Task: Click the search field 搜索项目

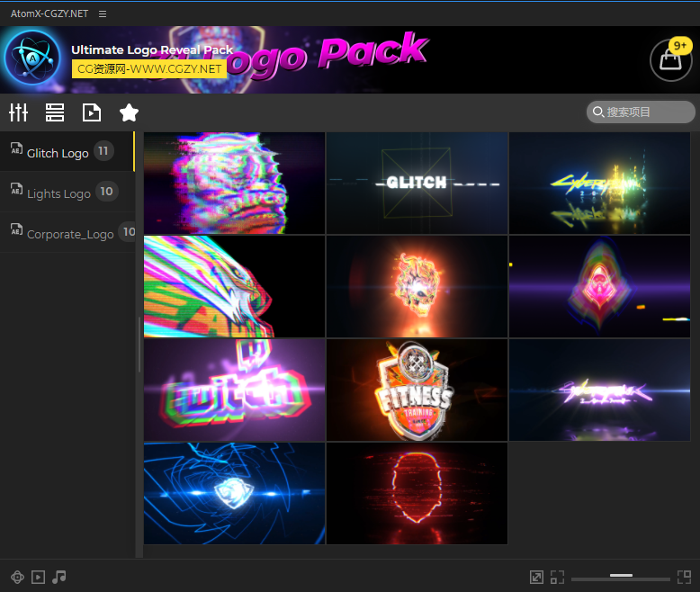Action: click(x=641, y=112)
